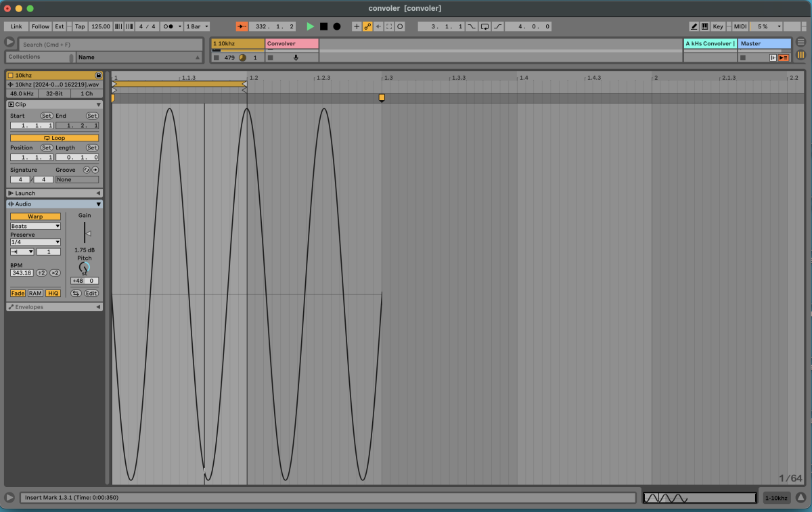812x512 pixels.
Task: Click Set button next to Start
Action: [x=47, y=116]
